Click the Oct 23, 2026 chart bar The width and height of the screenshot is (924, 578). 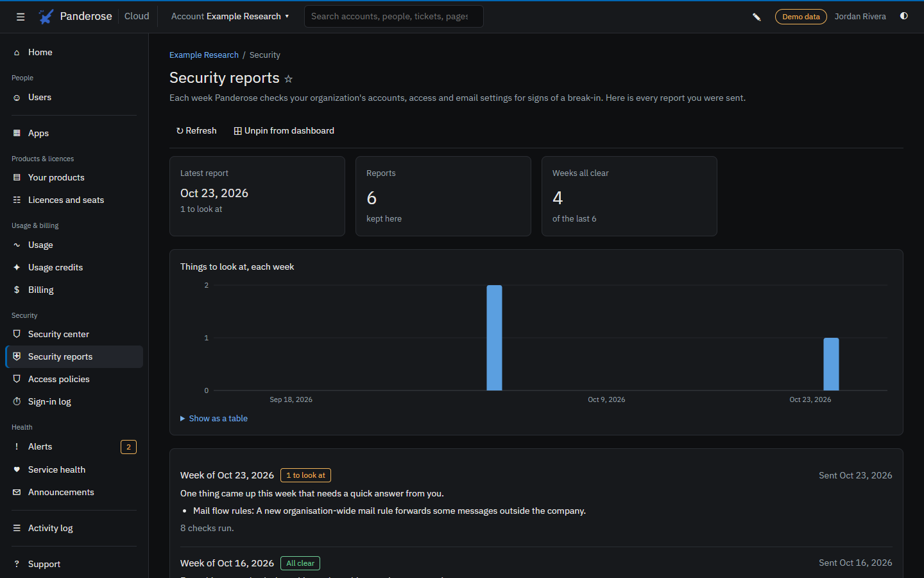click(831, 364)
